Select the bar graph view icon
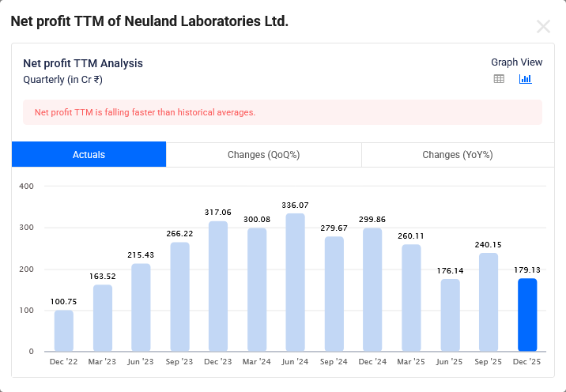This screenshot has width=566, height=392. pos(525,79)
